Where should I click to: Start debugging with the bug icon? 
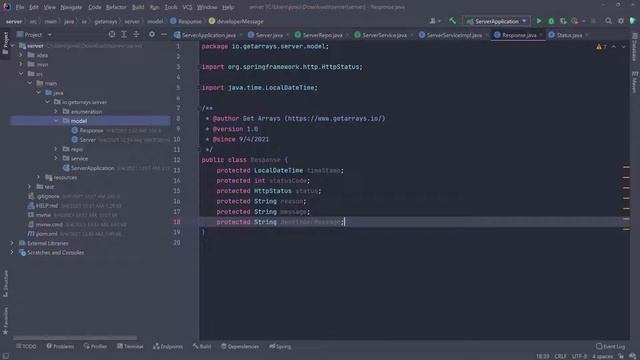[551, 21]
